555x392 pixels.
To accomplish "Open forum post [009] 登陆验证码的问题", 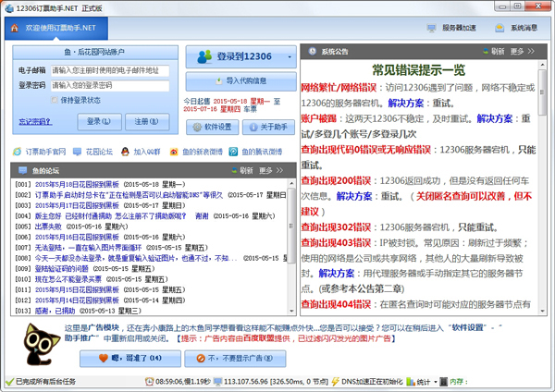I will point(62,269).
